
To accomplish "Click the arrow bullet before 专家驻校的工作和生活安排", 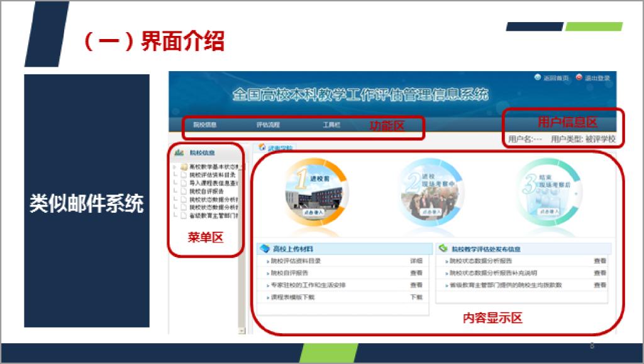I will [x=268, y=285].
